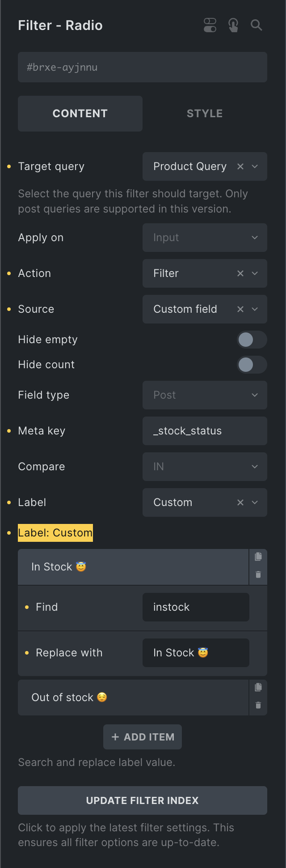Delete the In Stock label item
Viewport: 286px width, 868px height.
[x=258, y=574]
